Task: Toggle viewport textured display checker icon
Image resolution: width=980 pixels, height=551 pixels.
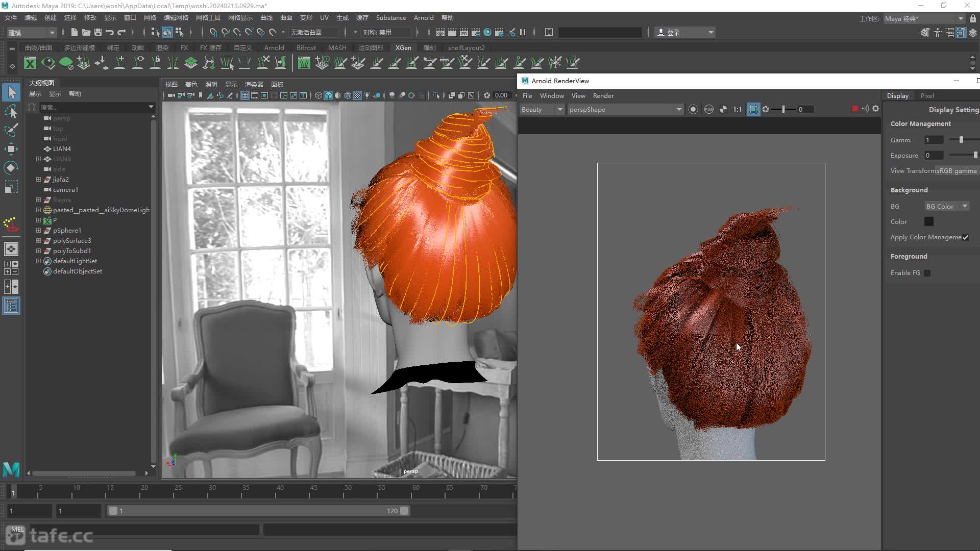Action: pos(357,95)
